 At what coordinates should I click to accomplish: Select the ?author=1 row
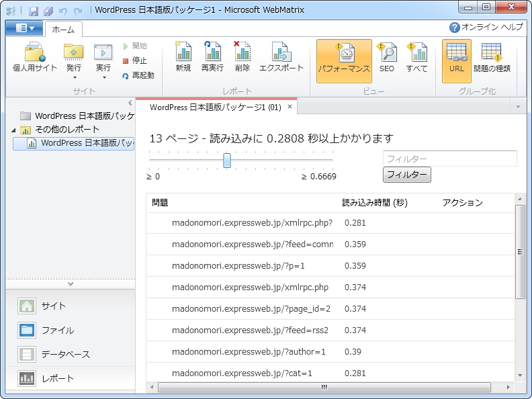330,352
